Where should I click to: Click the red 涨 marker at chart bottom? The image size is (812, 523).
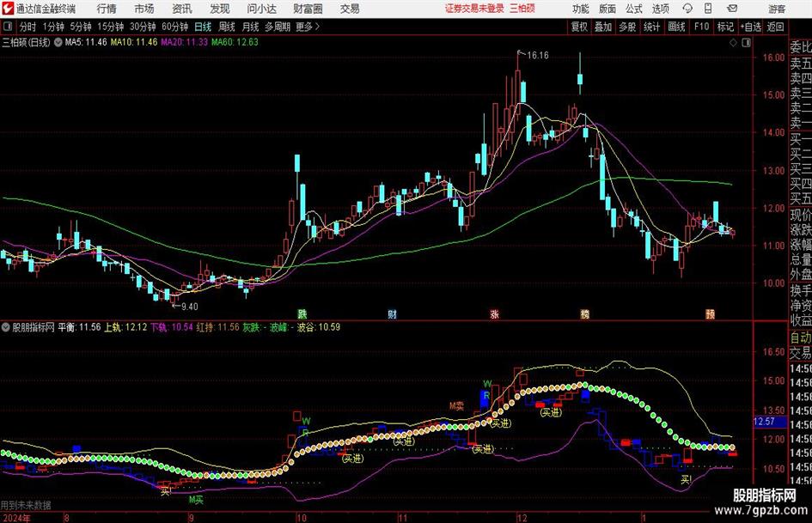point(495,313)
